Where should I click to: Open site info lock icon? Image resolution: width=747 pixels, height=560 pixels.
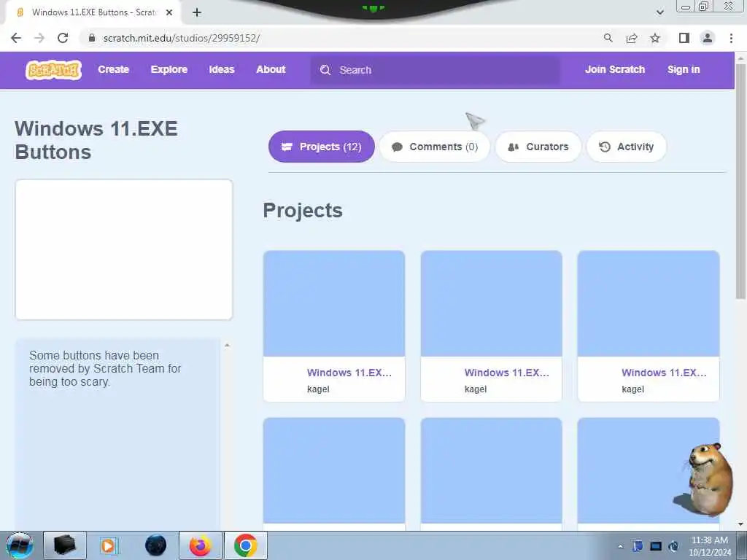(92, 38)
